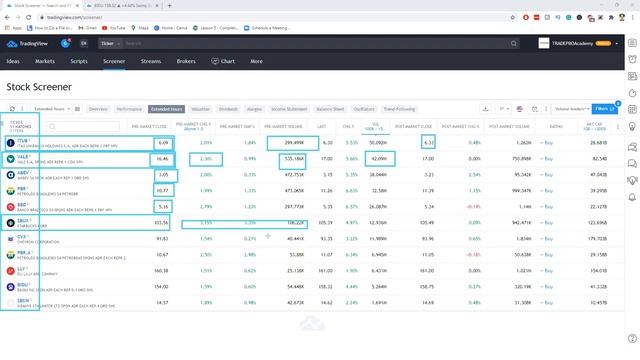This screenshot has height=360, width=640.
Task: Open the Ticker search type dropdown
Action: [111, 44]
